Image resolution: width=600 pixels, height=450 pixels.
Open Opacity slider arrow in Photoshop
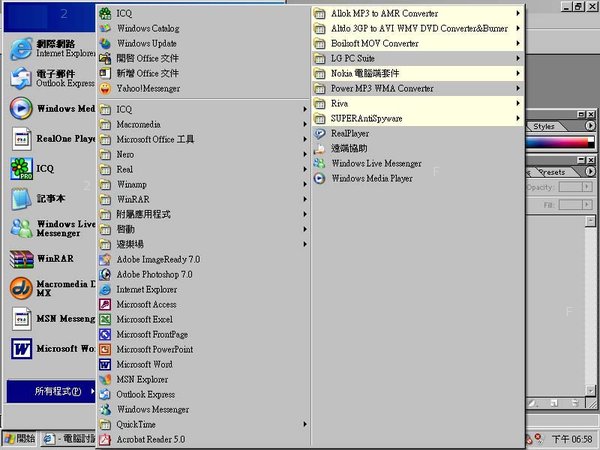[587, 187]
